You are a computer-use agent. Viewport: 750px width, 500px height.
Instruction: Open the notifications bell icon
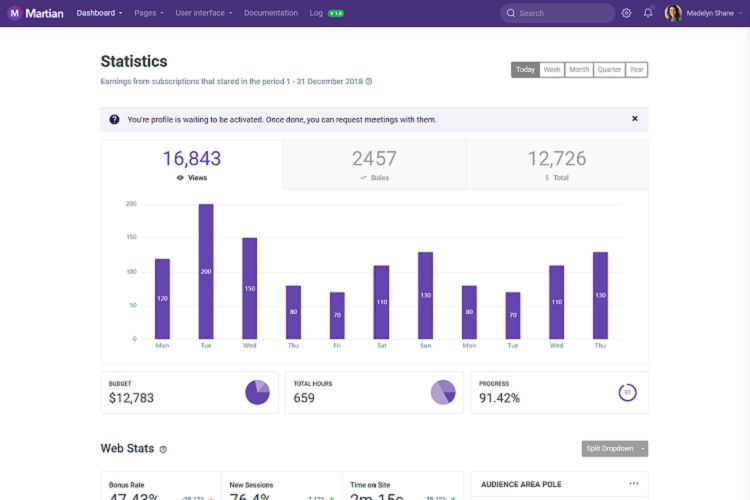648,13
